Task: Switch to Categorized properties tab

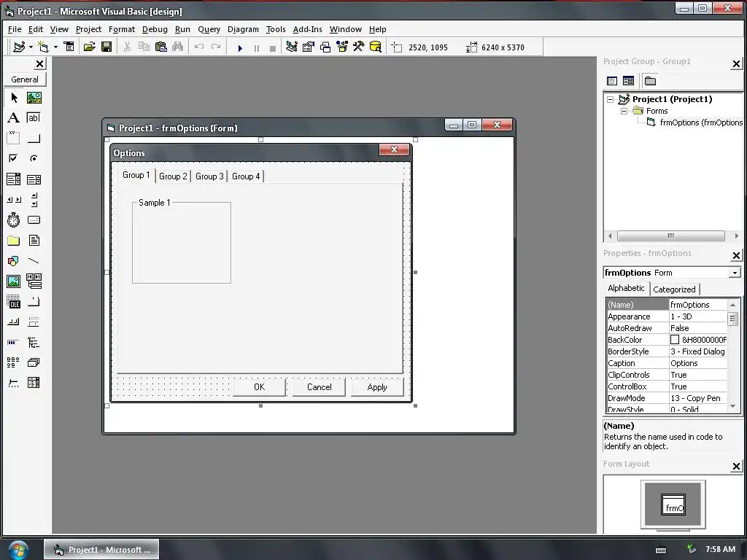Action: (x=674, y=289)
